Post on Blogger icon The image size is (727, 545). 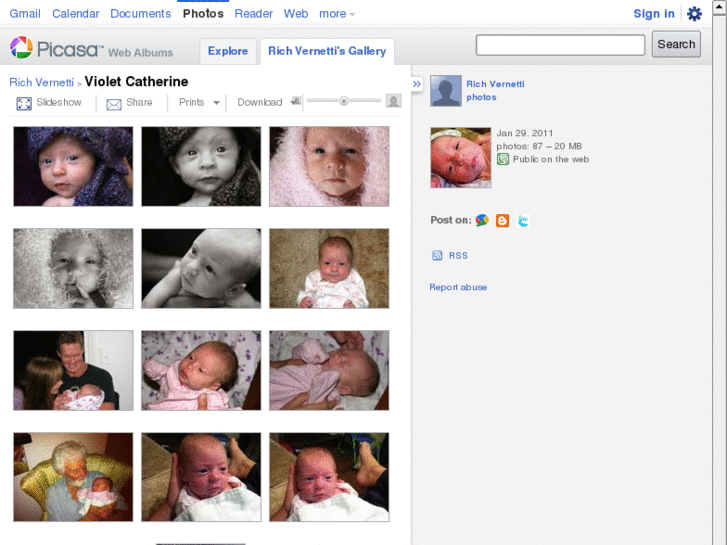click(503, 220)
